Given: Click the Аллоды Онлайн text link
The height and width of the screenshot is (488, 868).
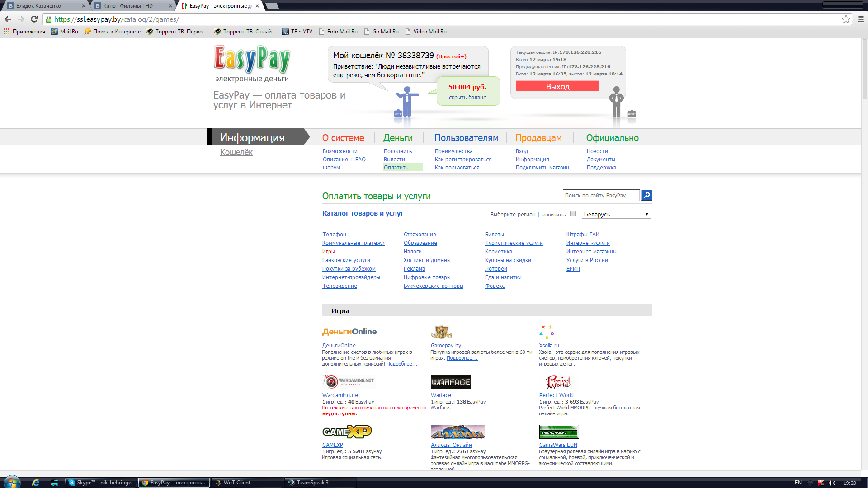Looking at the screenshot, I should click(x=451, y=445).
